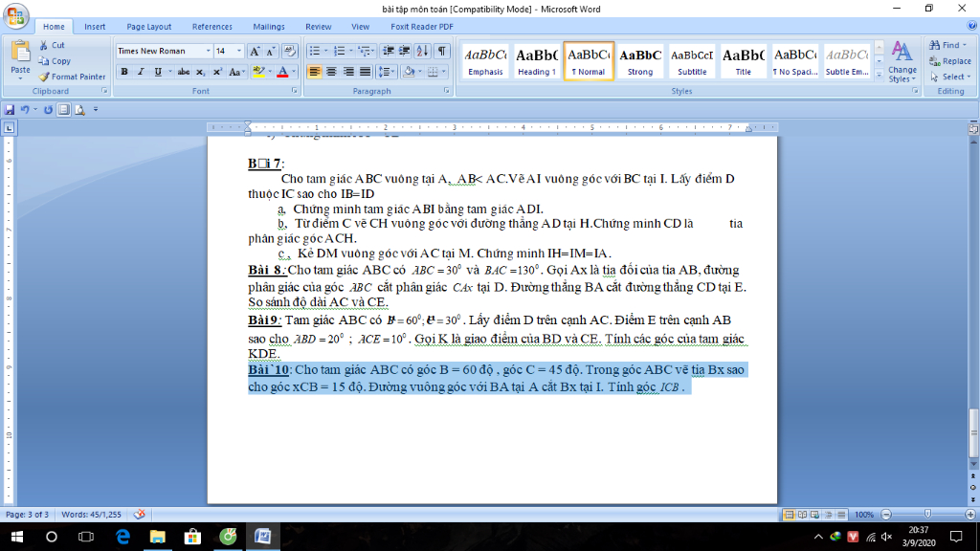Open the multilevel list menu
Viewport: 980px width, 551px height.
(366, 52)
